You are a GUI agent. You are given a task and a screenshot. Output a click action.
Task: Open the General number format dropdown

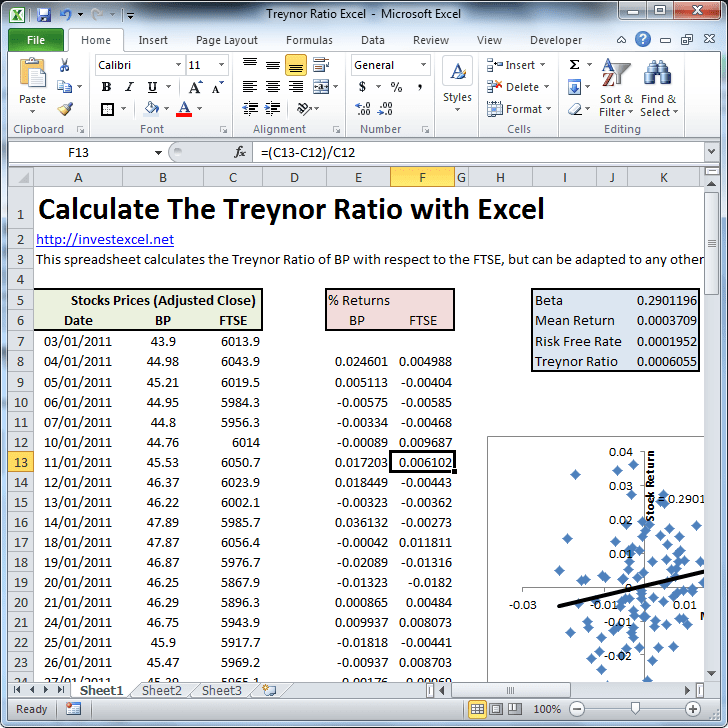(423, 65)
